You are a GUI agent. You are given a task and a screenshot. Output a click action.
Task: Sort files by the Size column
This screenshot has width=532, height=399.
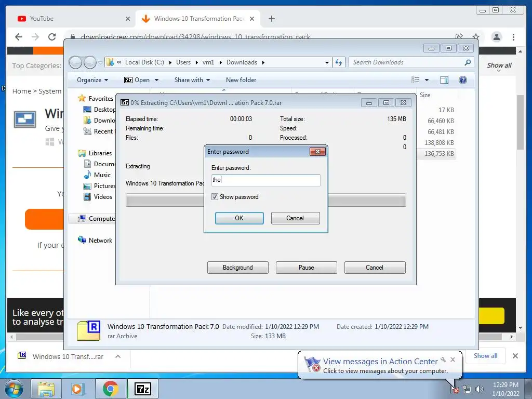click(425, 95)
